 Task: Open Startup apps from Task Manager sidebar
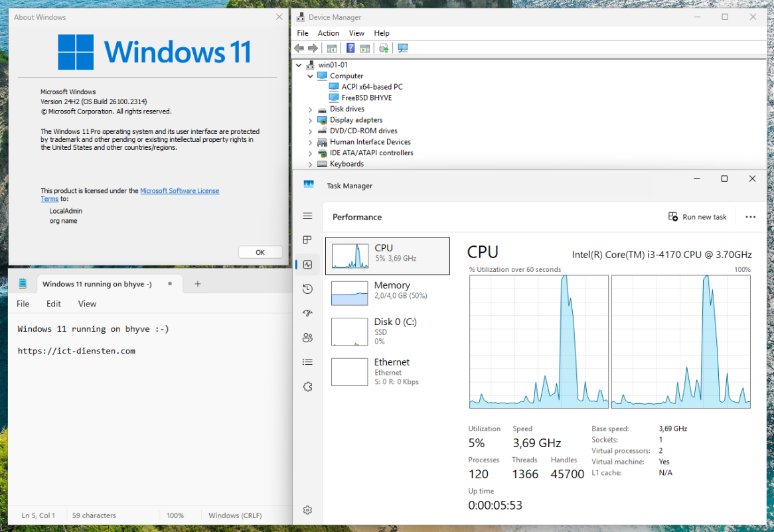coord(307,313)
